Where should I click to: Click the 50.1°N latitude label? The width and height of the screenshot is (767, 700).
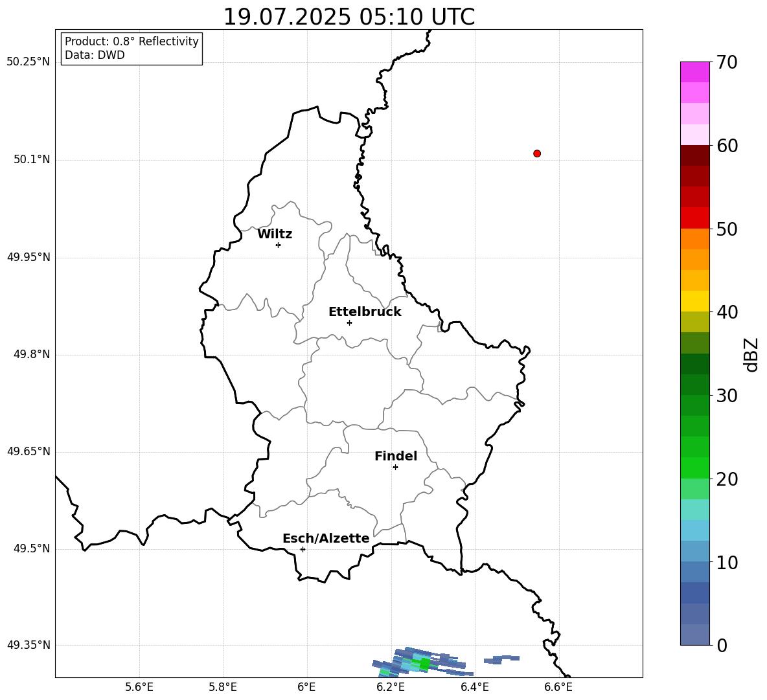coord(32,159)
